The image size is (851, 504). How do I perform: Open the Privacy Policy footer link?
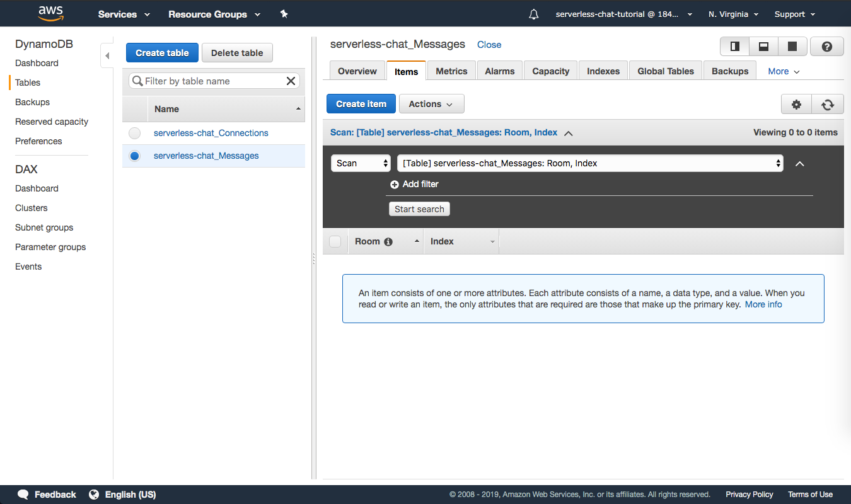750,495
